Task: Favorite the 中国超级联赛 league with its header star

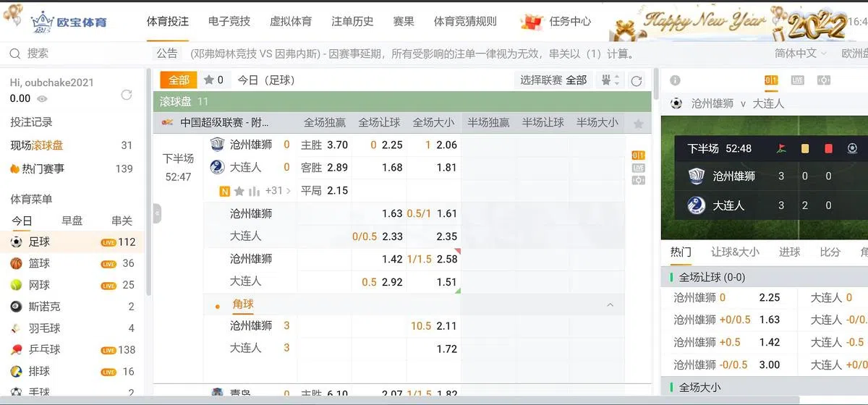Action: coord(638,124)
